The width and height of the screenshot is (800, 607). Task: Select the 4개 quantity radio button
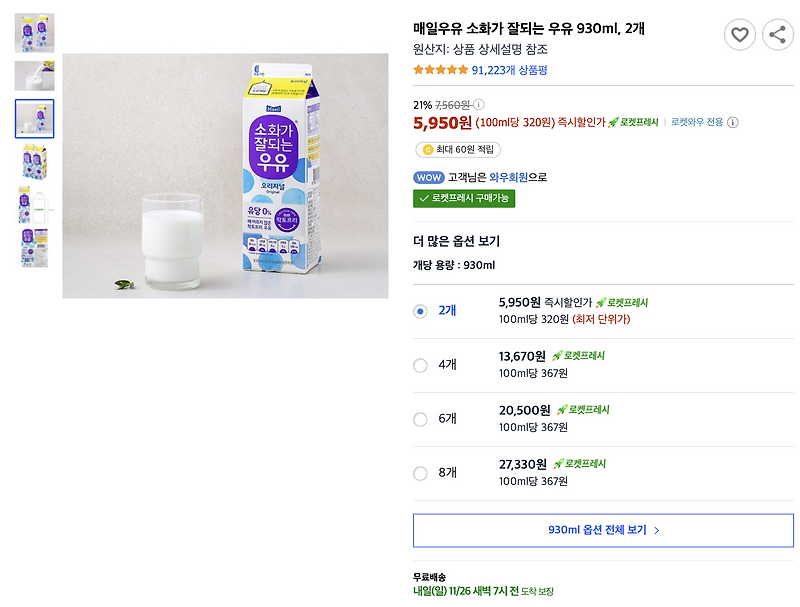coord(421,365)
